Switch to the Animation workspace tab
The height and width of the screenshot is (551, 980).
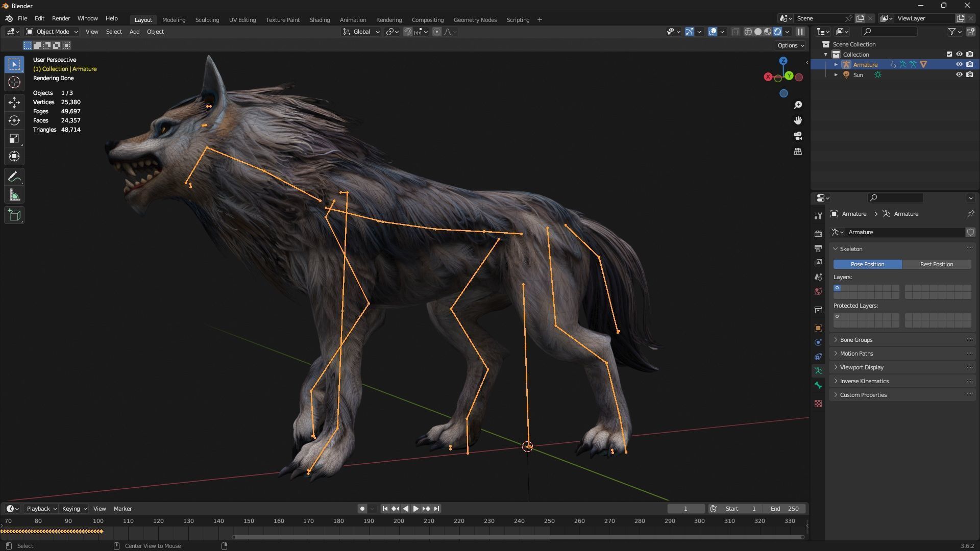point(353,20)
